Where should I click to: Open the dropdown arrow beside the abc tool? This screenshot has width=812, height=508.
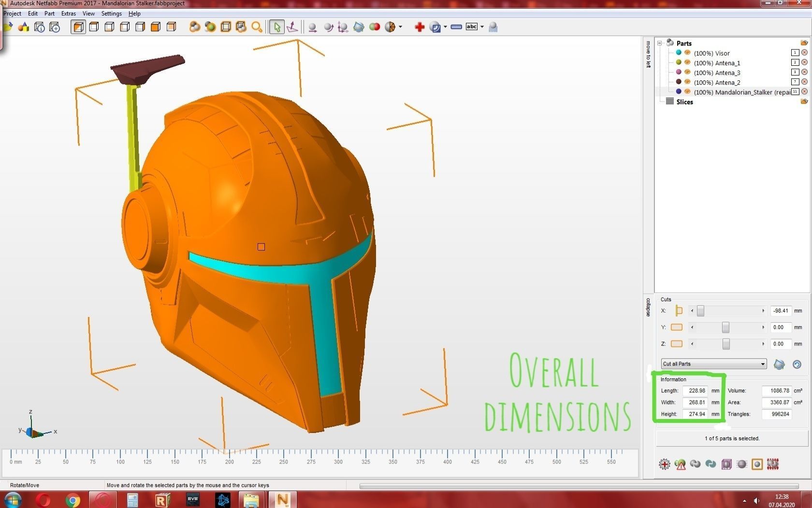[482, 27]
